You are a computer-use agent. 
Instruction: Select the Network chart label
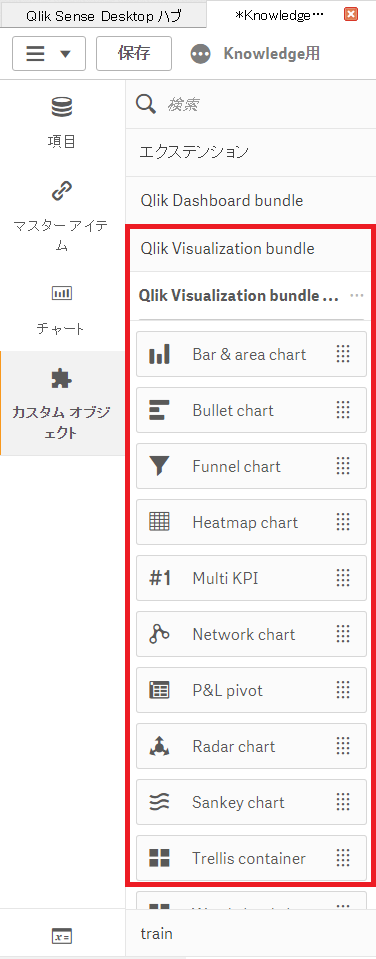tap(243, 634)
